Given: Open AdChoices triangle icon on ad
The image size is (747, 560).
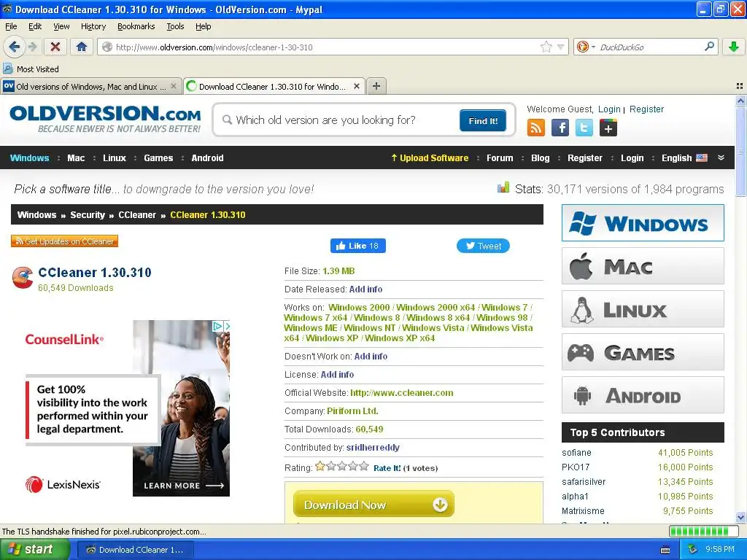Looking at the screenshot, I should click(217, 326).
